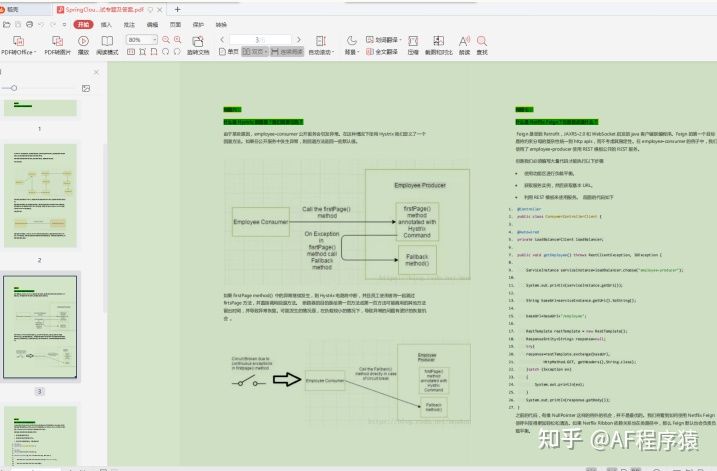The image size is (717, 471).
Task: Click the fit width icon below zoom box
Action: [154, 52]
